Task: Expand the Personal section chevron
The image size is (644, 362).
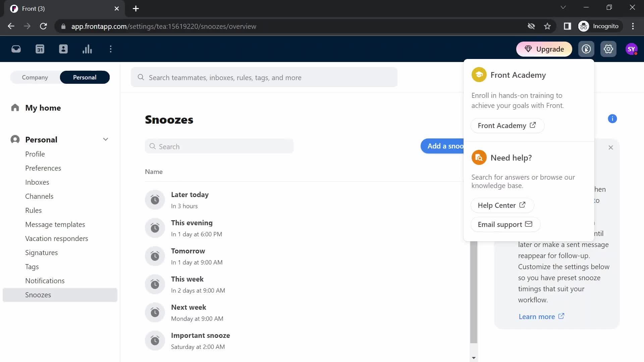Action: coord(105,140)
